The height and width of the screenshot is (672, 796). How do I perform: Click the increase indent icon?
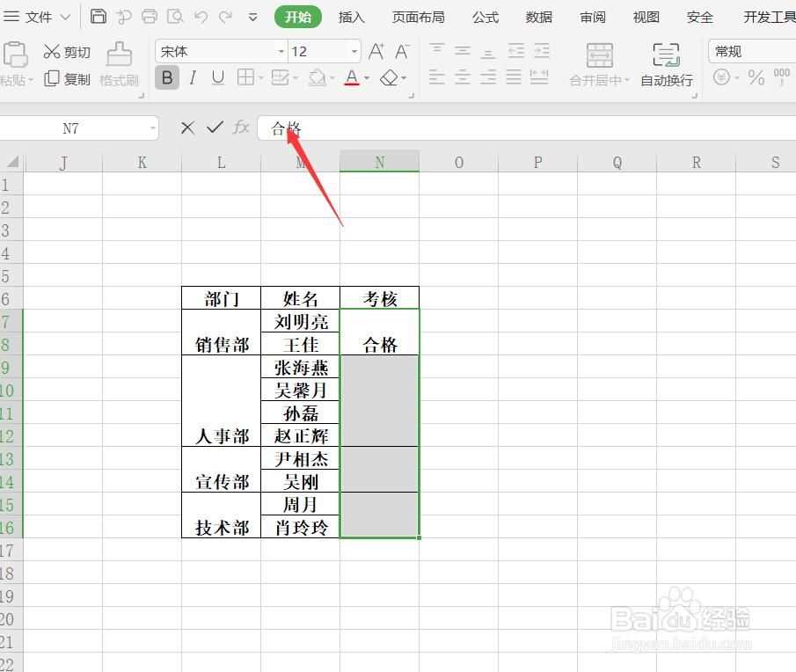point(542,51)
